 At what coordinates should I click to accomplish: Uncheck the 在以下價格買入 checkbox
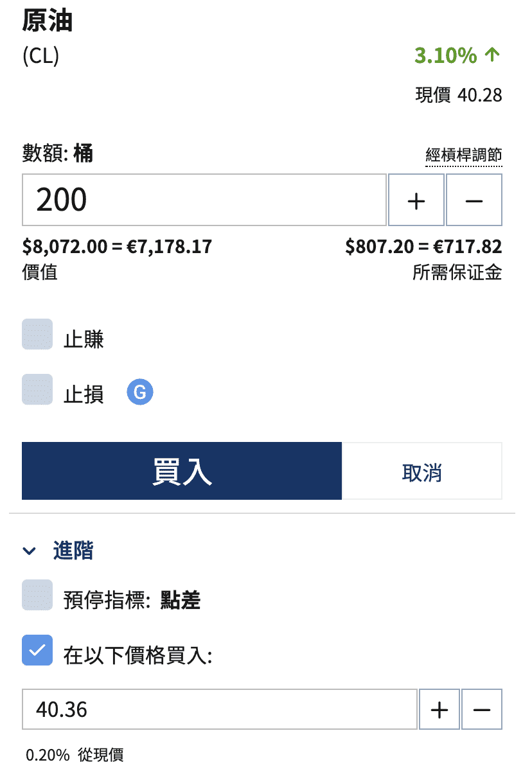(37, 650)
